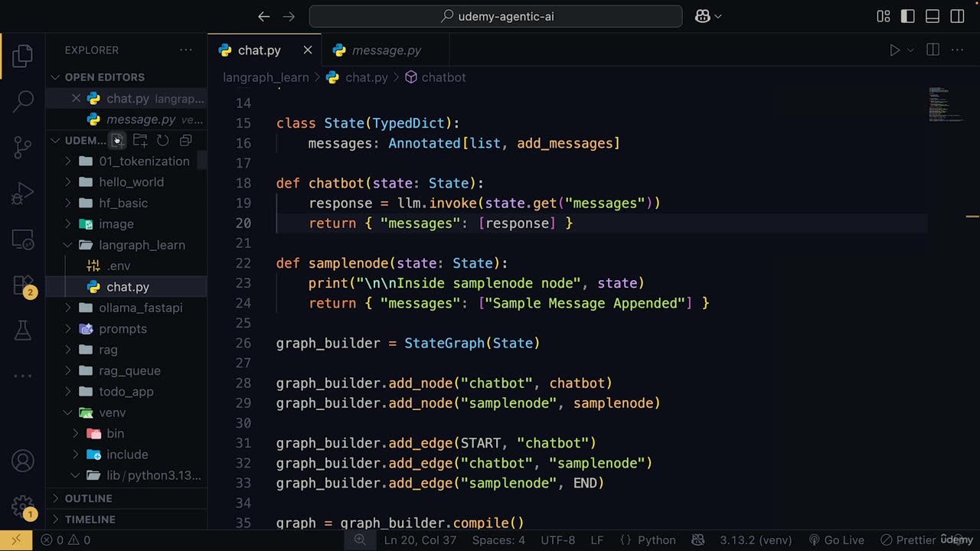Expand the ollama_fastapi folder
Screen dimensions: 980x551
coord(126,308)
